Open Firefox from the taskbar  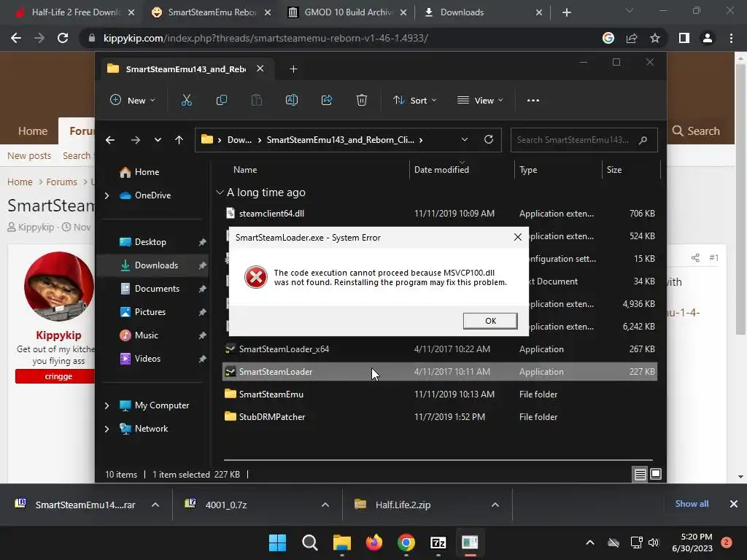tap(374, 542)
